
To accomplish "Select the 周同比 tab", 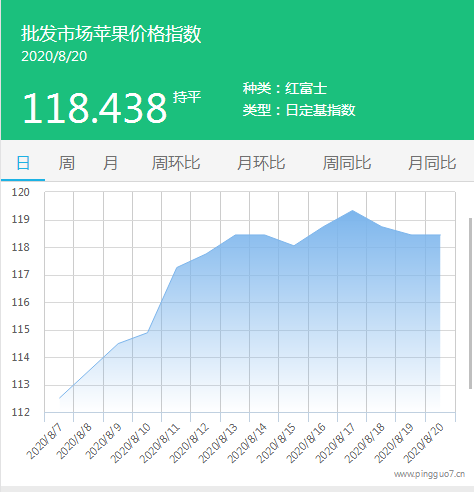I will click(x=347, y=163).
